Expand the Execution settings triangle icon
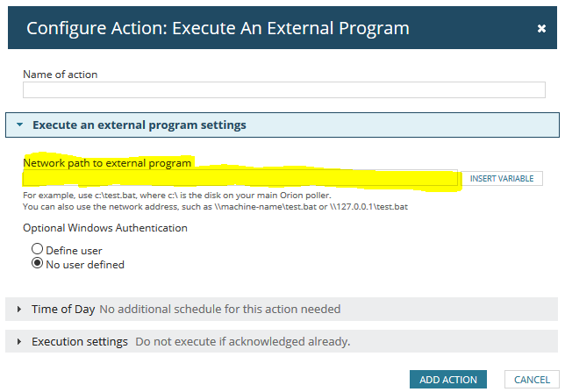 19,341
